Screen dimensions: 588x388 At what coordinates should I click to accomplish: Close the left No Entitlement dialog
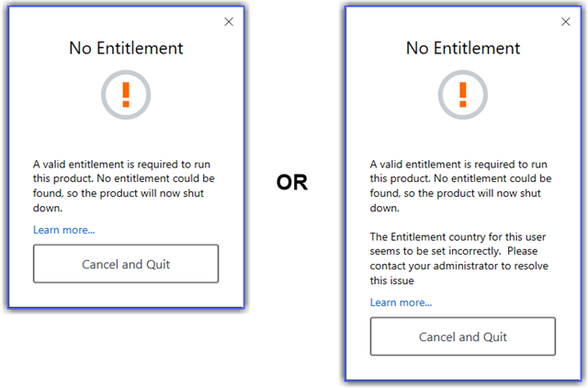[x=229, y=22]
